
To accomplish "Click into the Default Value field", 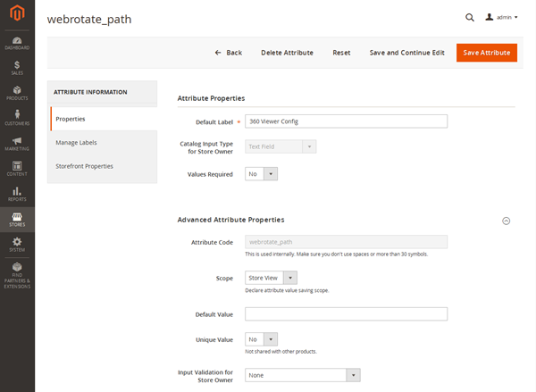I will (346, 314).
